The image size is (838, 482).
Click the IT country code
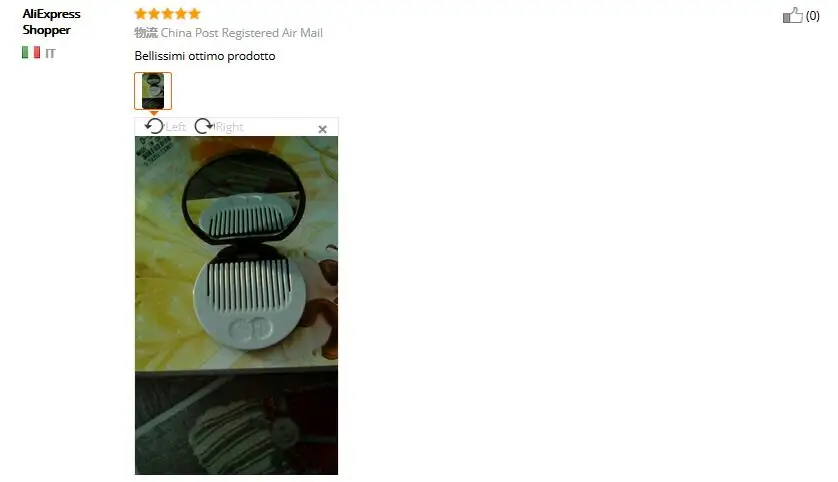50,53
